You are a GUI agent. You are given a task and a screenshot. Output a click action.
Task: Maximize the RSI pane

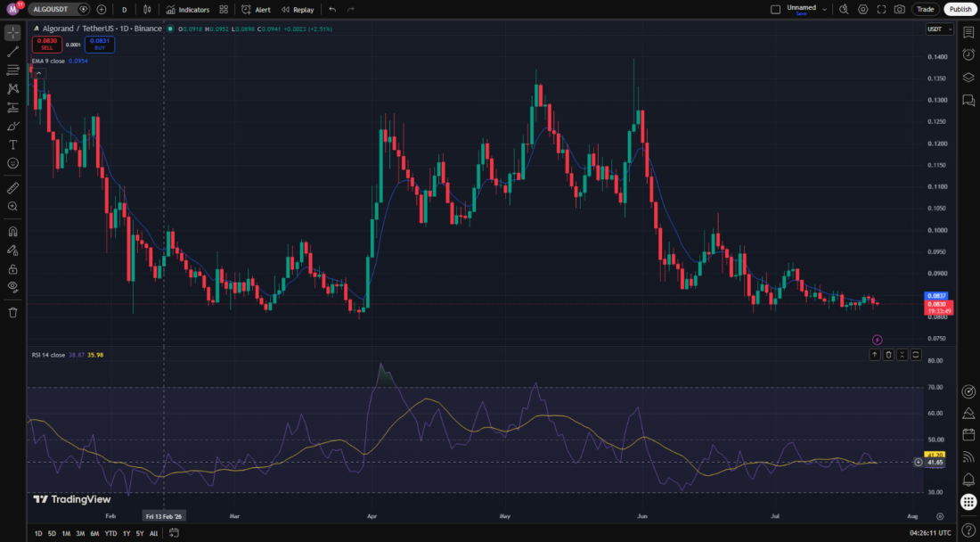[x=916, y=355]
